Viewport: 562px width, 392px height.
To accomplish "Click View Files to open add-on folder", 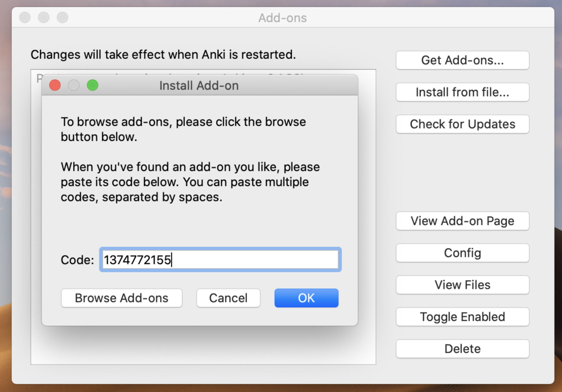I will (x=462, y=285).
